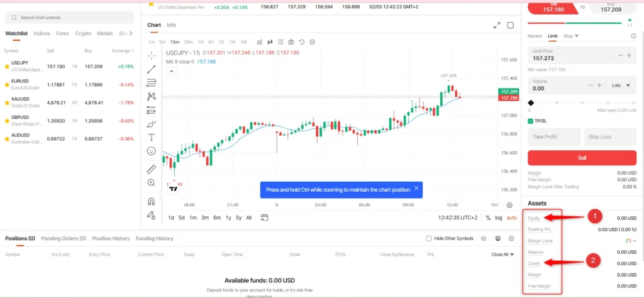Open the Funding History tab
644x298 pixels.
pos(155,238)
